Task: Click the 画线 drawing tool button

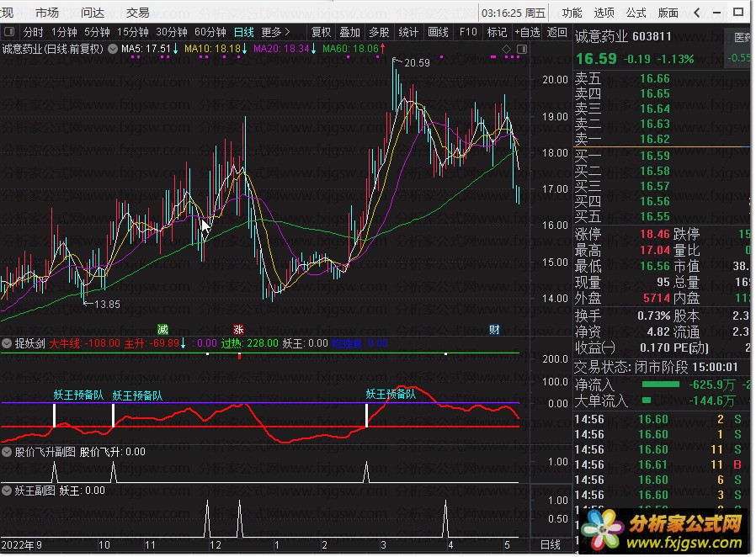Action: [x=439, y=32]
